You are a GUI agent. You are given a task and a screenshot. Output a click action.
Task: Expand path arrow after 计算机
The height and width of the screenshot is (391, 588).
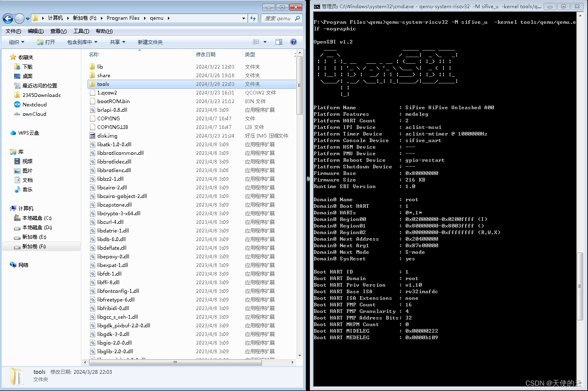[68, 18]
